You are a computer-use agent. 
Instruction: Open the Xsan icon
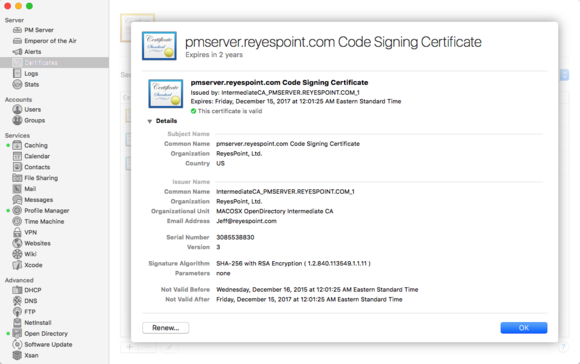17,355
